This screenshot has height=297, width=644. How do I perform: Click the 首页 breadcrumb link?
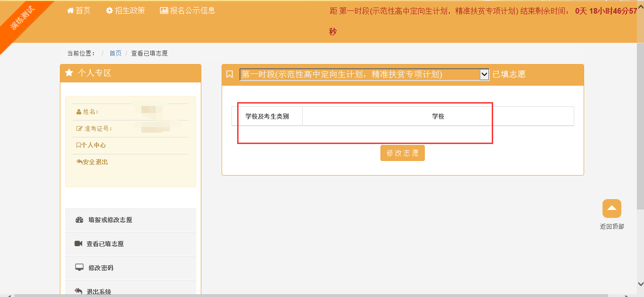click(116, 53)
